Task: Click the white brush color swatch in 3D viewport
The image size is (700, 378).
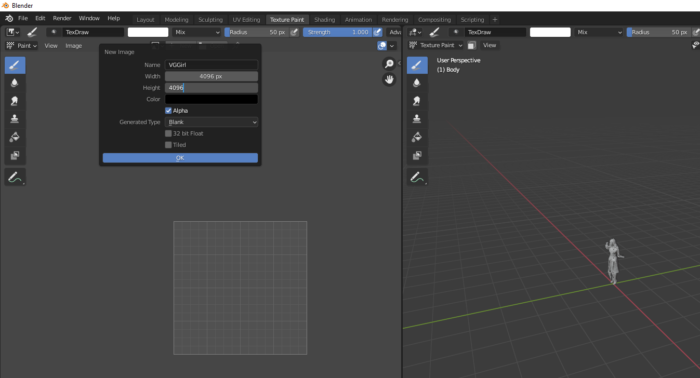Action: coord(550,32)
